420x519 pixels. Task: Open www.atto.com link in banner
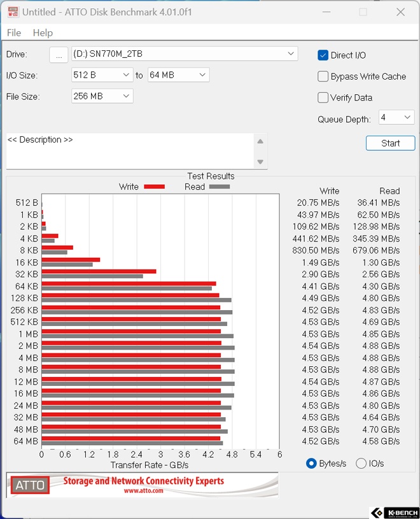click(x=144, y=490)
